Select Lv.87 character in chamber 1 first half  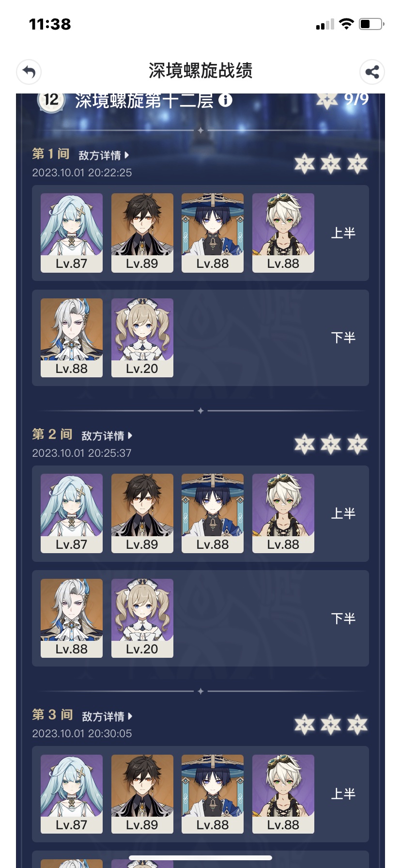[x=72, y=233]
